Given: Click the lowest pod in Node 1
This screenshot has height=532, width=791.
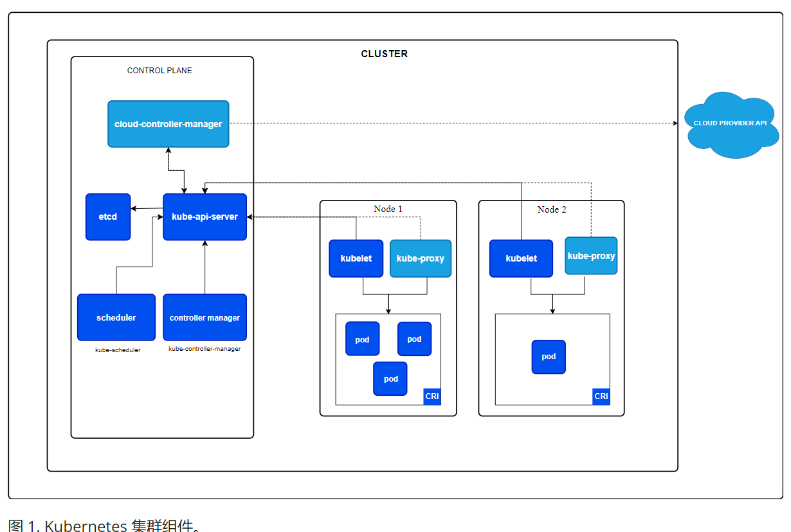Looking at the screenshot, I should pos(390,378).
